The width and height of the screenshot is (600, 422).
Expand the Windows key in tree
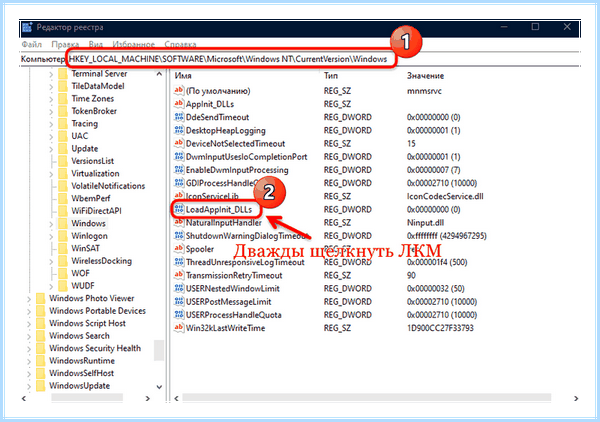coord(51,224)
